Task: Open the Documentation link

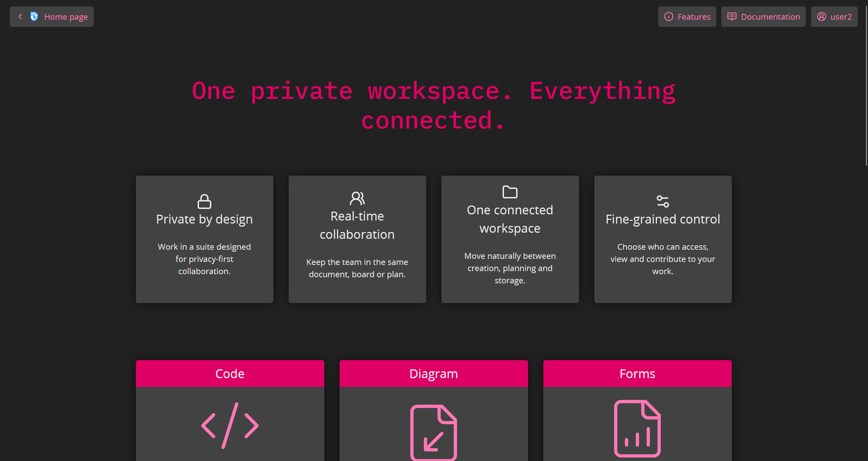Action: (763, 17)
